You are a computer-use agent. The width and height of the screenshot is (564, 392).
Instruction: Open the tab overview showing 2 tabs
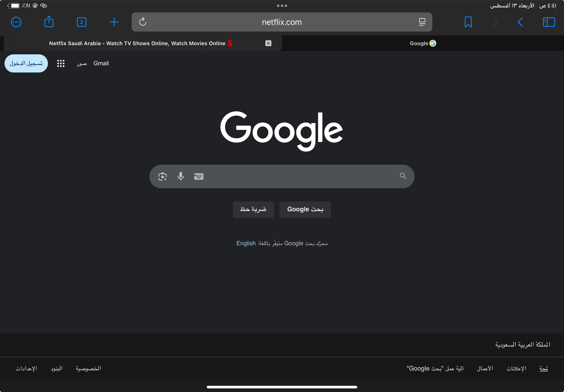click(81, 22)
